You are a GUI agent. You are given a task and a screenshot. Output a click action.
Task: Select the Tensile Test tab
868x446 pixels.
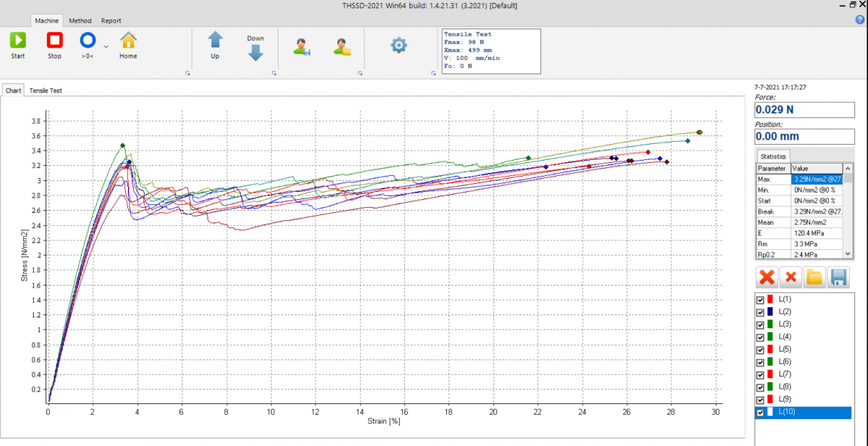coord(46,91)
